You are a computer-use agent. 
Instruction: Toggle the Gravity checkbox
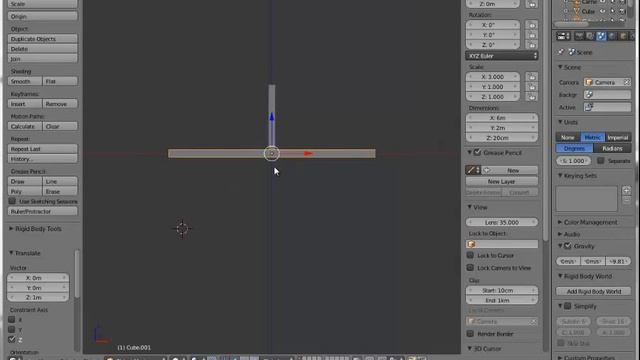tap(568, 246)
